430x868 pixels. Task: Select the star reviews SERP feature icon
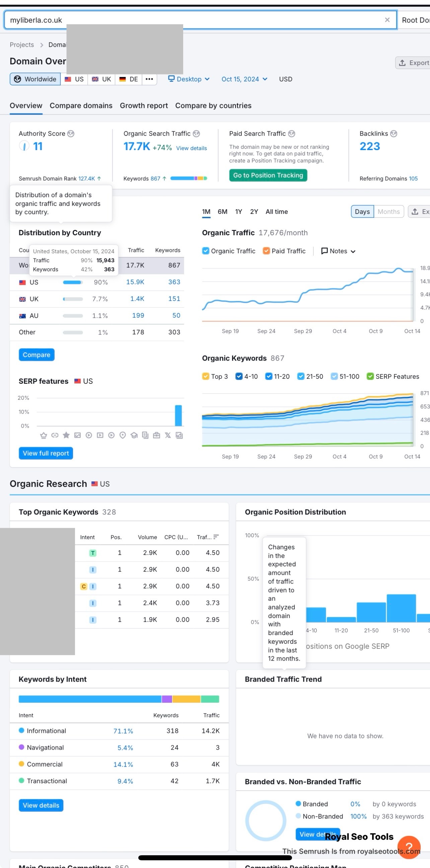(x=66, y=435)
